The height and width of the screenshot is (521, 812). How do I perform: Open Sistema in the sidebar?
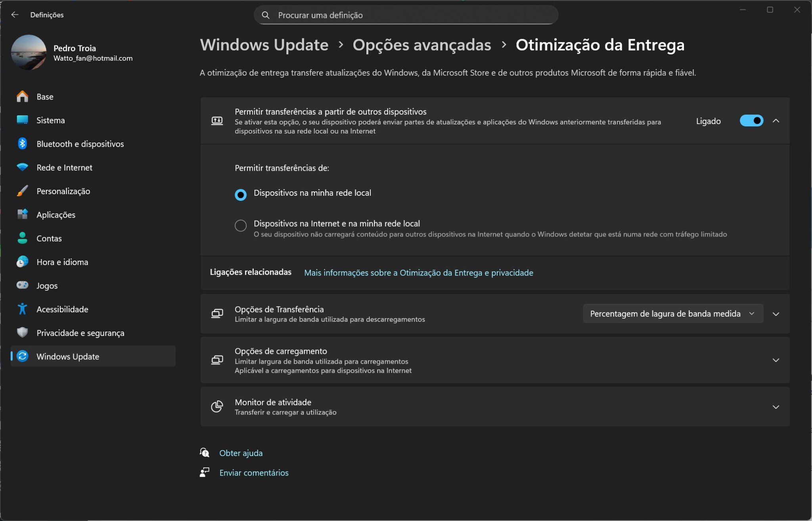pyautogui.click(x=50, y=120)
